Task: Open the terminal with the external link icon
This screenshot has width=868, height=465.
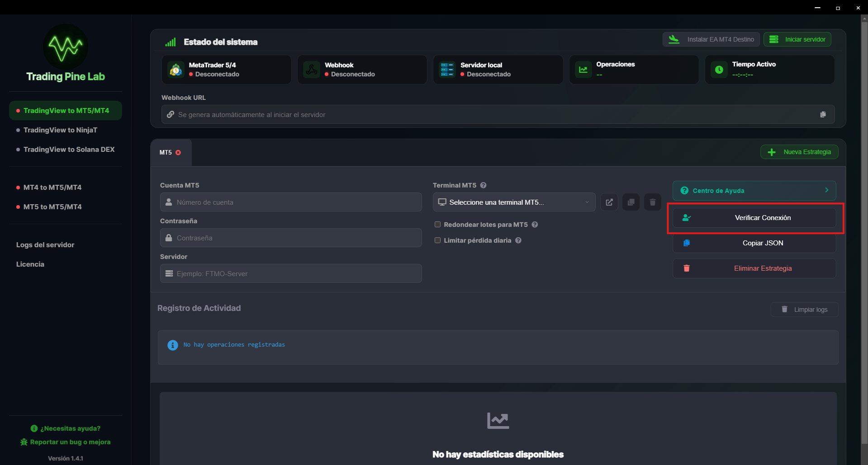Action: (609, 202)
